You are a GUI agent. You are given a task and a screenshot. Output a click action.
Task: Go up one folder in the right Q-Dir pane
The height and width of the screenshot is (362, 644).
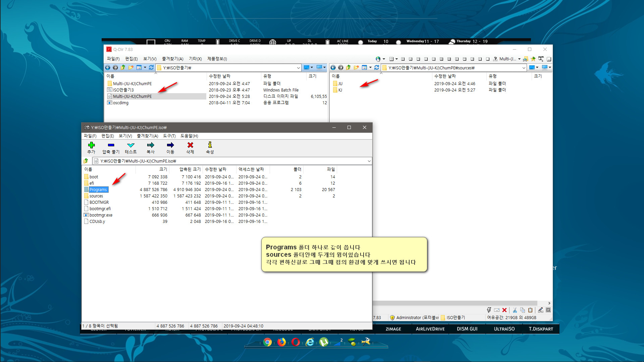pyautogui.click(x=348, y=68)
